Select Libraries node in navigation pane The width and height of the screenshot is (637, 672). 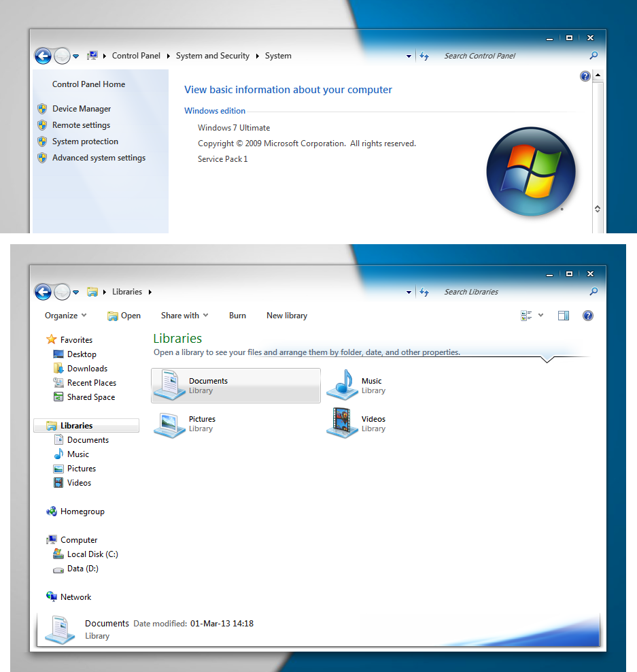tap(86, 426)
